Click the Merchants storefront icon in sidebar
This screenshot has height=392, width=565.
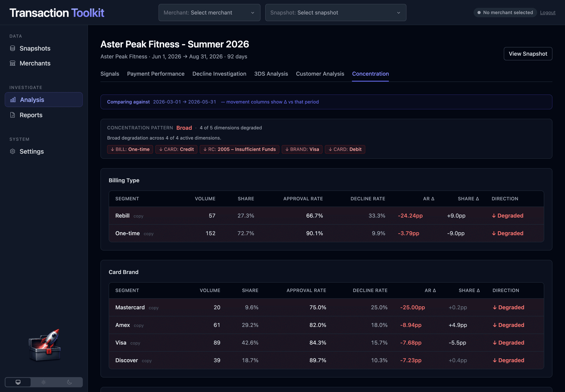tap(13, 63)
